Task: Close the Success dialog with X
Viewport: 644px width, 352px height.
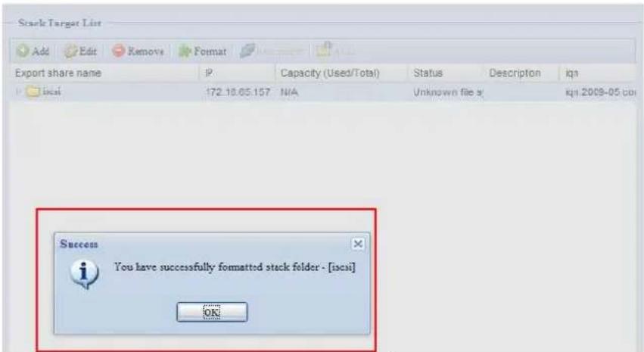Action: (358, 244)
